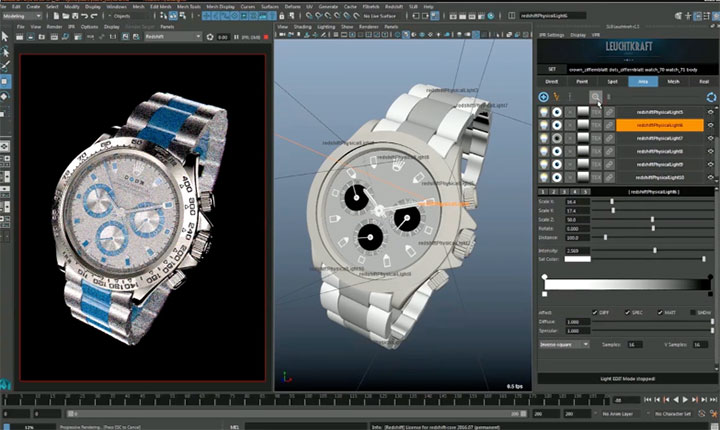Click the TEX icon for redshiftPhysicalLight7
The image size is (720, 430).
tap(596, 138)
